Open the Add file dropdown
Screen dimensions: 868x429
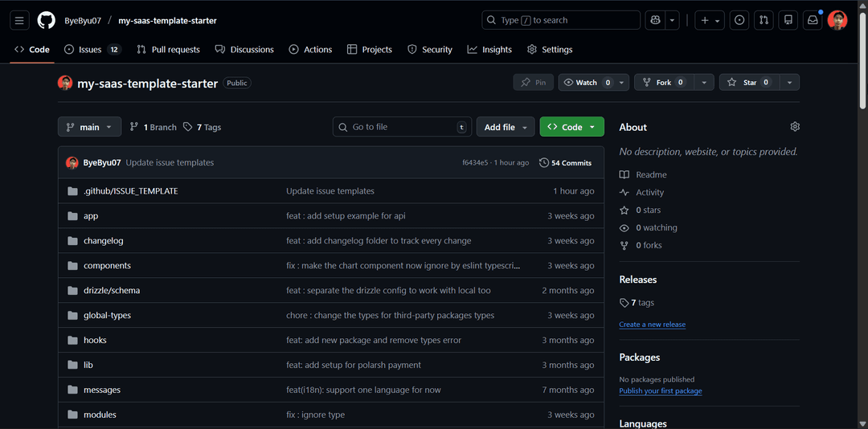coord(506,127)
